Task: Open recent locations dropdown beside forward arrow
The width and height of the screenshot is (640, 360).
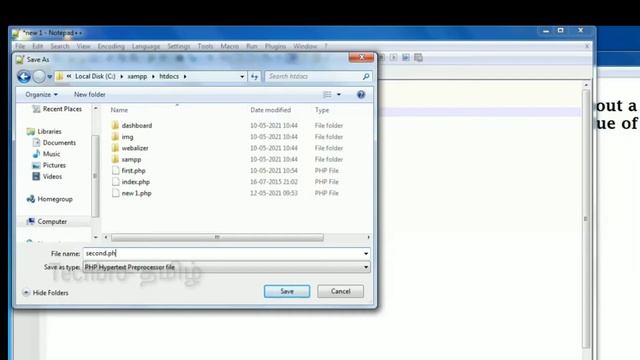Action: tap(49, 77)
